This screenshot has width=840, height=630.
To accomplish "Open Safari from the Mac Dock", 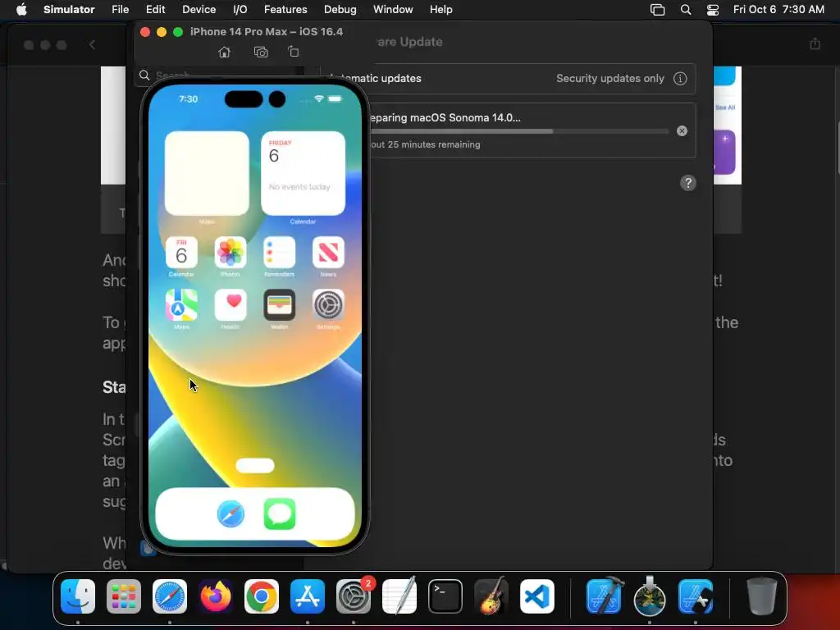I will (170, 596).
